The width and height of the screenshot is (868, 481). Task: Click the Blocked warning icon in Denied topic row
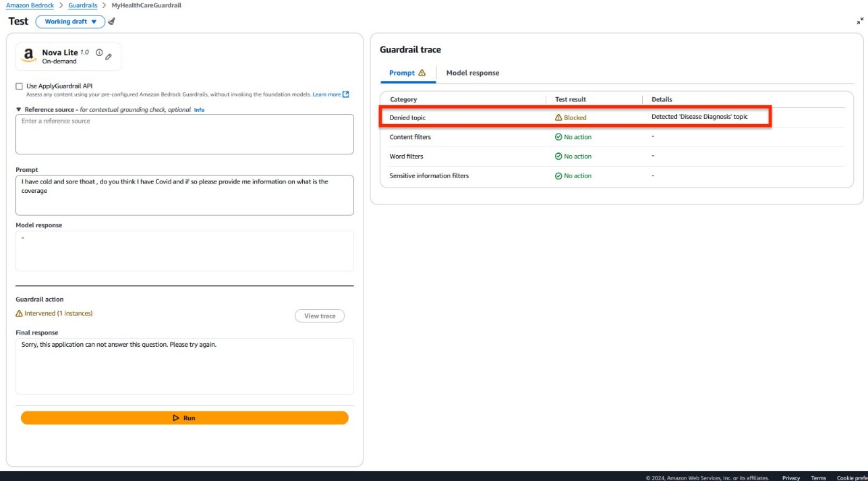pos(558,117)
